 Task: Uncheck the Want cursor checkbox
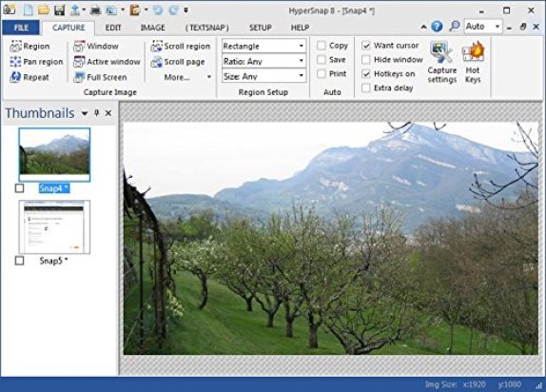pyautogui.click(x=365, y=46)
